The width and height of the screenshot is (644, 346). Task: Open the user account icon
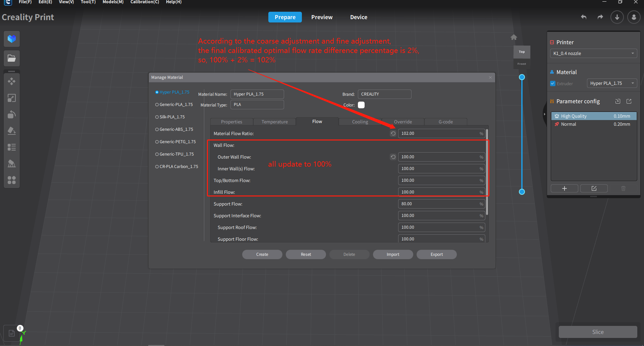click(634, 17)
